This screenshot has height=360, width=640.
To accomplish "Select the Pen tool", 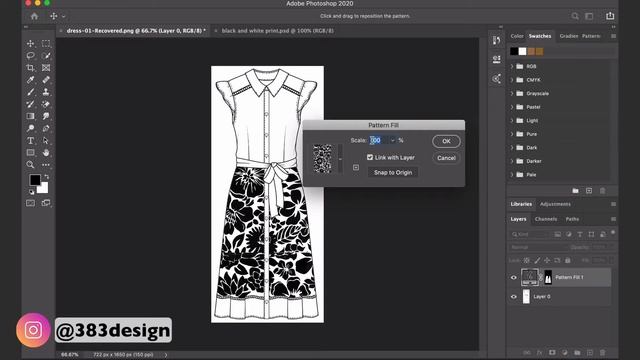I will pos(46,128).
